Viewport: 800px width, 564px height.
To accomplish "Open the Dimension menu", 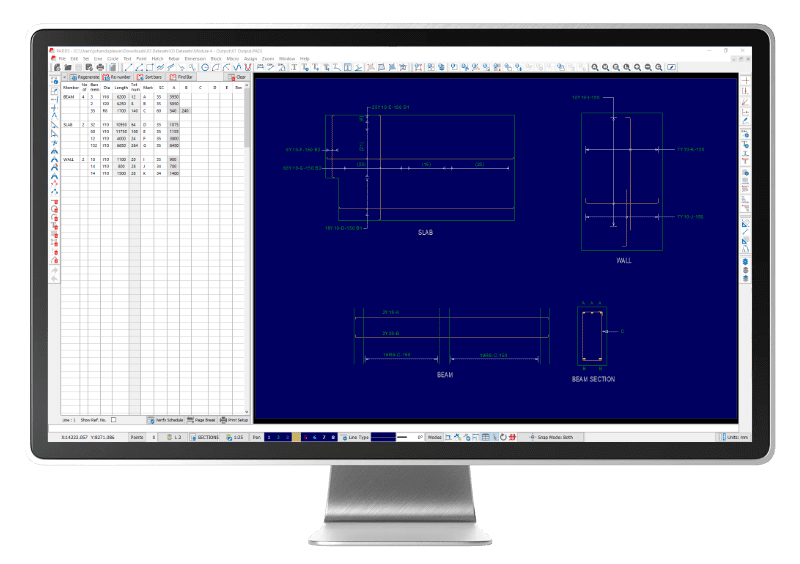I will pyautogui.click(x=194, y=59).
